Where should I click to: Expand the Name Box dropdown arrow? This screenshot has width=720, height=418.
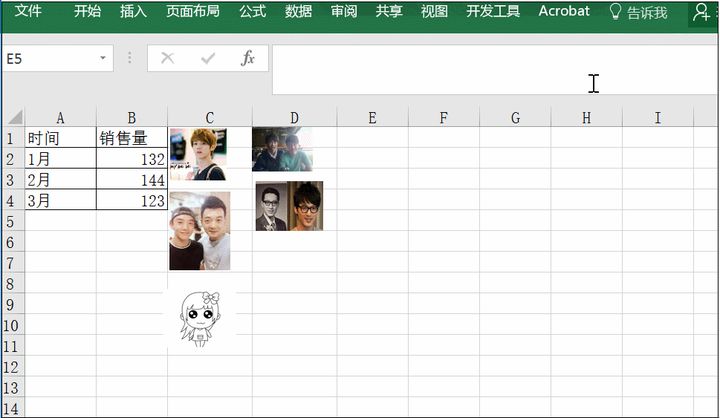point(102,59)
